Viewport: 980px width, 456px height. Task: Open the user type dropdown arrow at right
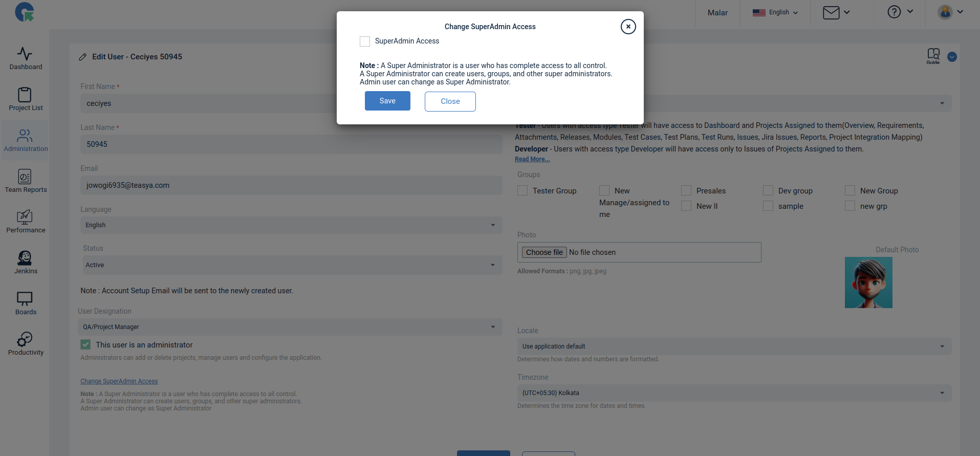point(942,103)
